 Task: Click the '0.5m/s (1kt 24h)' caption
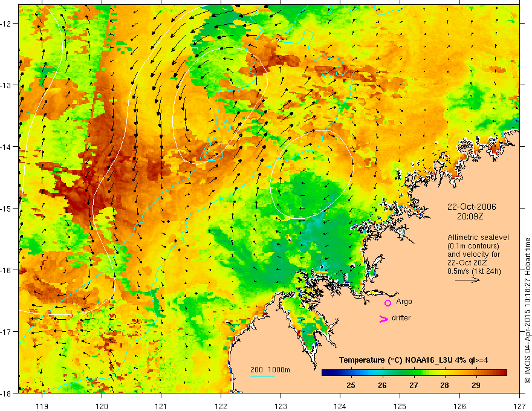coord(474,271)
